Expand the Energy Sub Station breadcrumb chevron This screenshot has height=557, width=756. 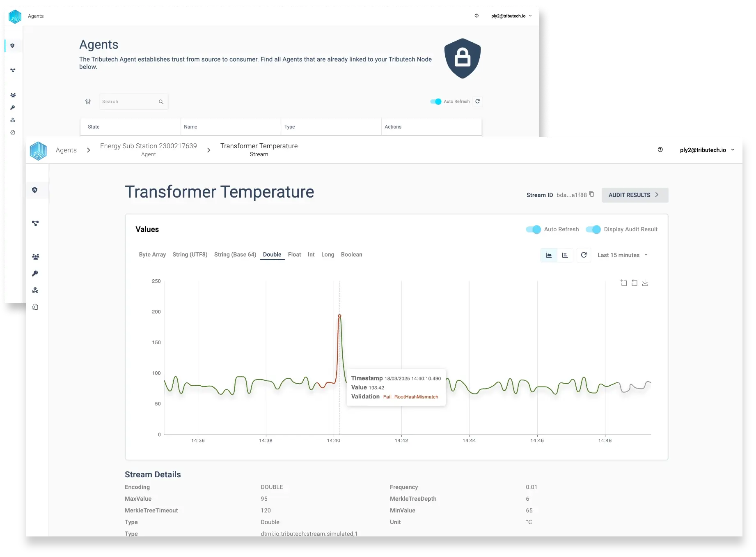tap(209, 150)
